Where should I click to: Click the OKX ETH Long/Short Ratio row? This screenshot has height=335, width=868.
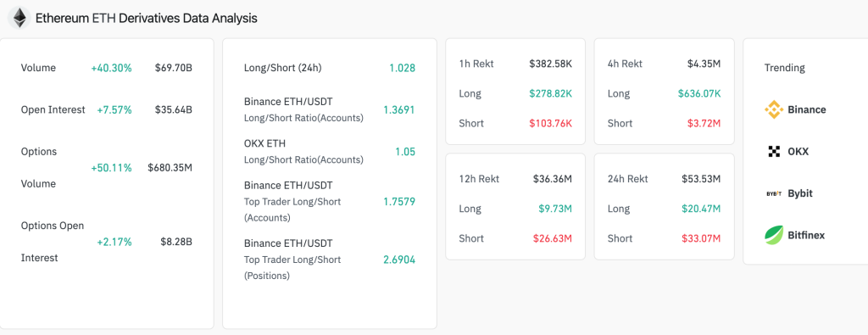point(330,151)
